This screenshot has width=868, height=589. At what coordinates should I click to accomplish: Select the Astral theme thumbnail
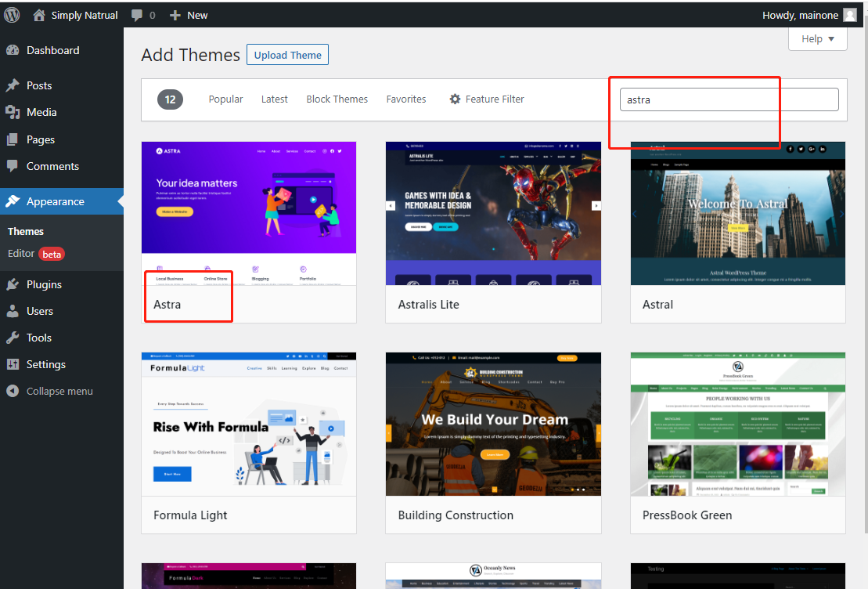[x=738, y=214]
